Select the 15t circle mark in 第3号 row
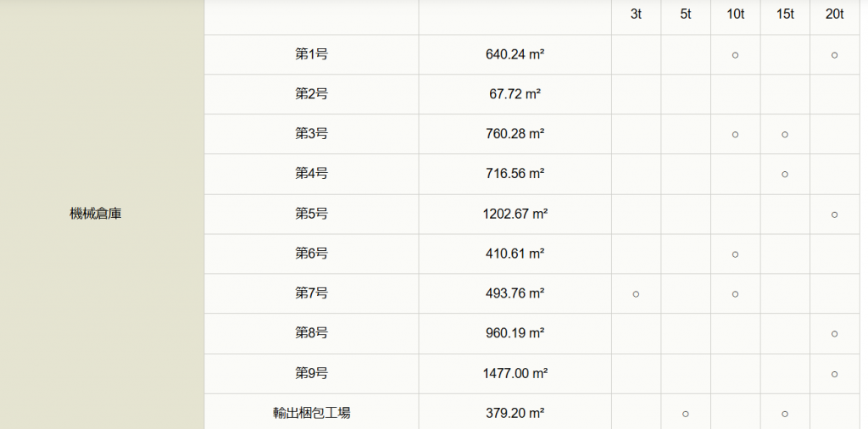868x429 pixels. (x=784, y=135)
